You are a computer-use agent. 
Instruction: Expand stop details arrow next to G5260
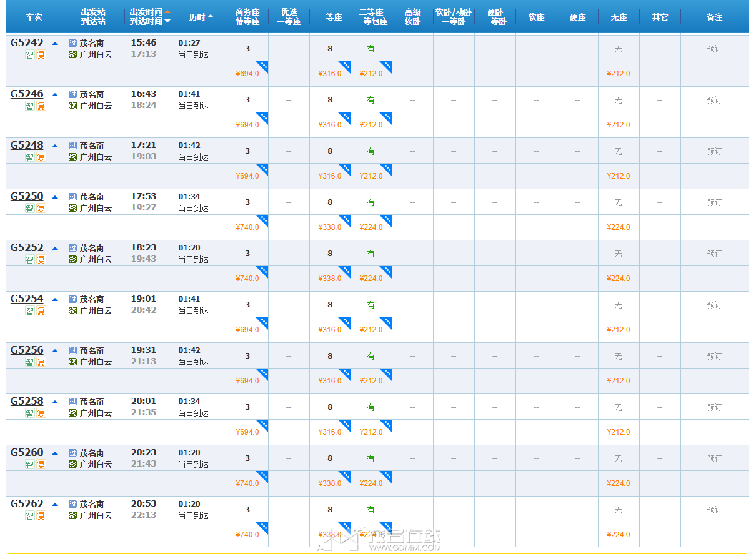tap(55, 453)
